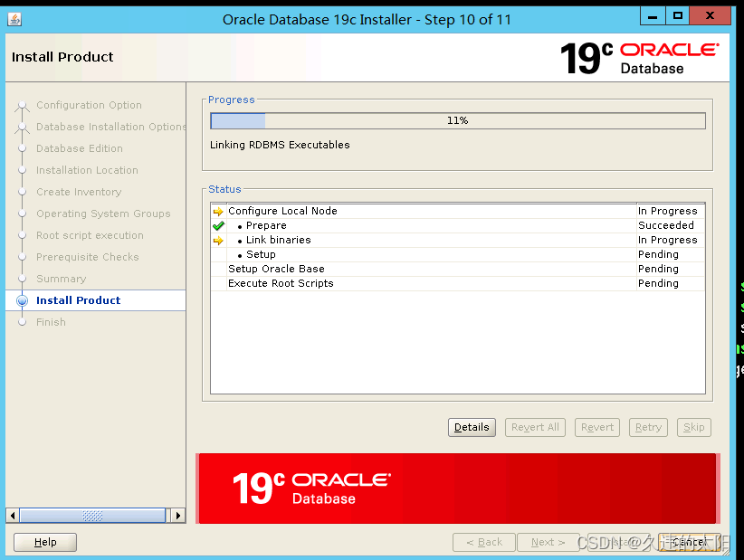Click the Skip button

pos(693,427)
